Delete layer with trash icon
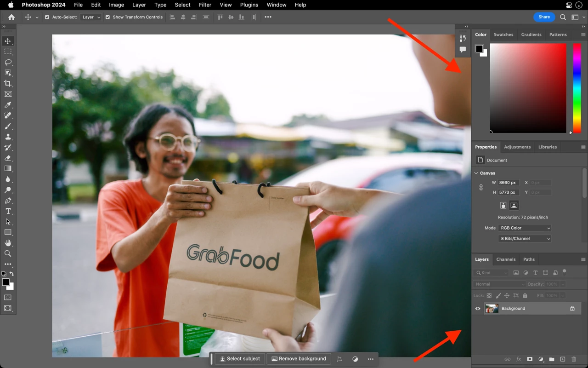The image size is (588, 368). pyautogui.click(x=574, y=359)
